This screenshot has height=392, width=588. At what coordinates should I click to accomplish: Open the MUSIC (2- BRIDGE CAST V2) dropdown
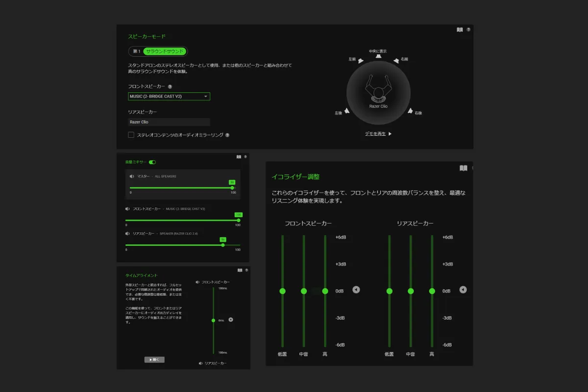tap(169, 97)
